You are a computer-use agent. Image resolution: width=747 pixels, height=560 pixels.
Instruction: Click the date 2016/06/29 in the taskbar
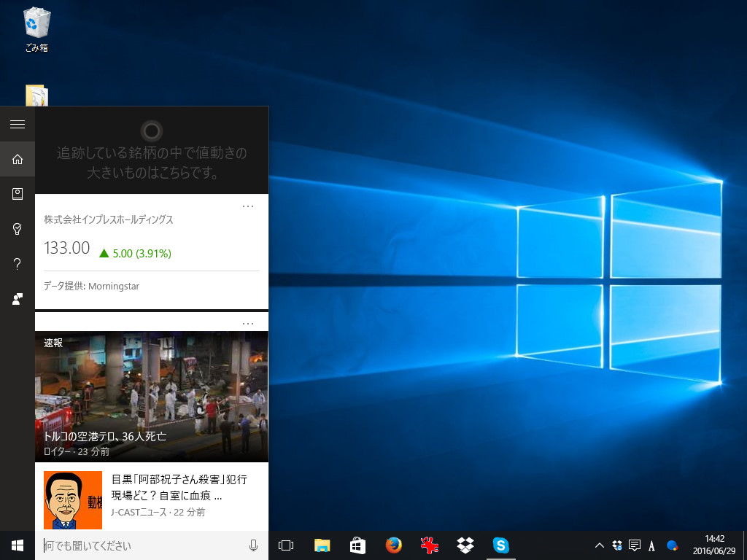714,551
